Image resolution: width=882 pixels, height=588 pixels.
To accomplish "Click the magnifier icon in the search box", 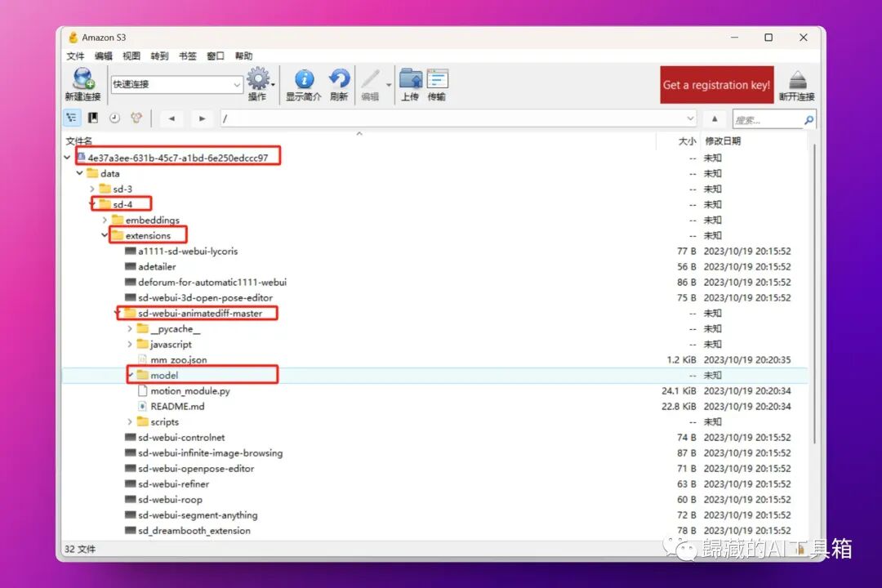I will pyautogui.click(x=808, y=120).
